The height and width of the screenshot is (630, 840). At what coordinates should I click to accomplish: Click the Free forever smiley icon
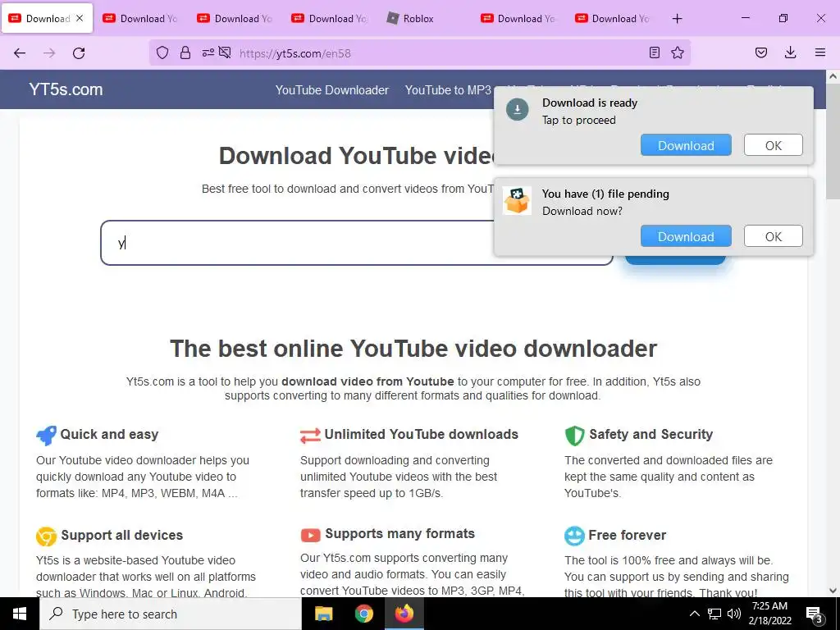coord(574,536)
